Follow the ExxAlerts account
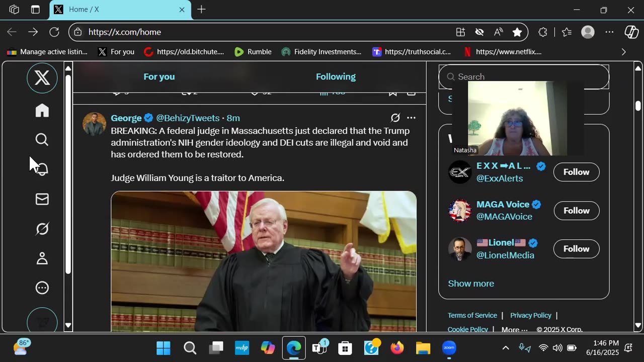644x362 pixels. click(x=577, y=172)
